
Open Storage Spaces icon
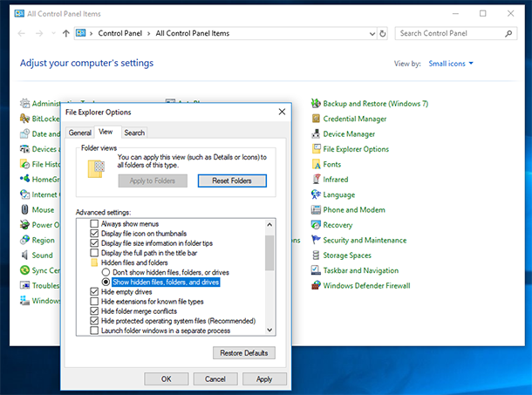(316, 255)
